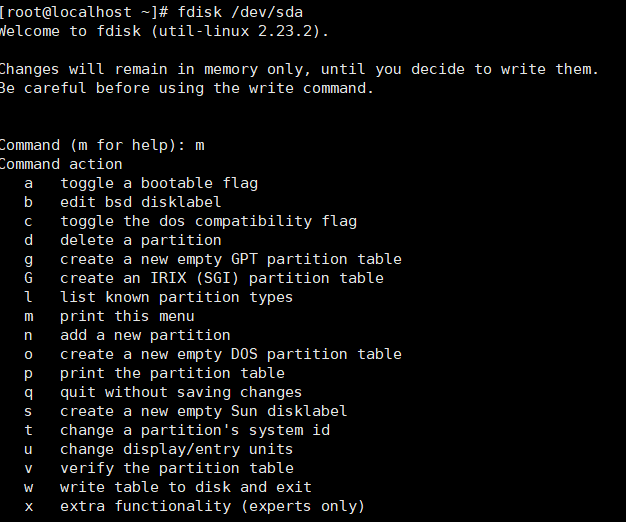Viewport: 626px width, 522px height.
Task: Click 'extra functionality (experts only)' text
Action: click(212, 506)
